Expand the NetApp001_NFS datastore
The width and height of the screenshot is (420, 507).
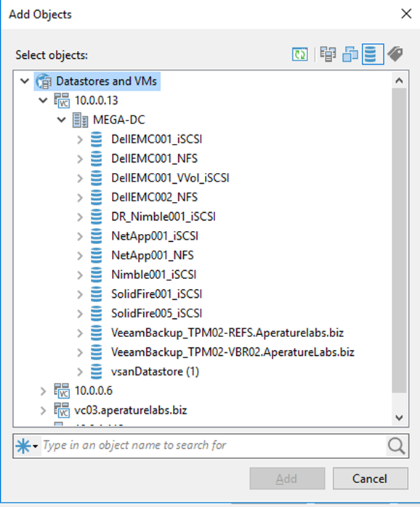(80, 256)
